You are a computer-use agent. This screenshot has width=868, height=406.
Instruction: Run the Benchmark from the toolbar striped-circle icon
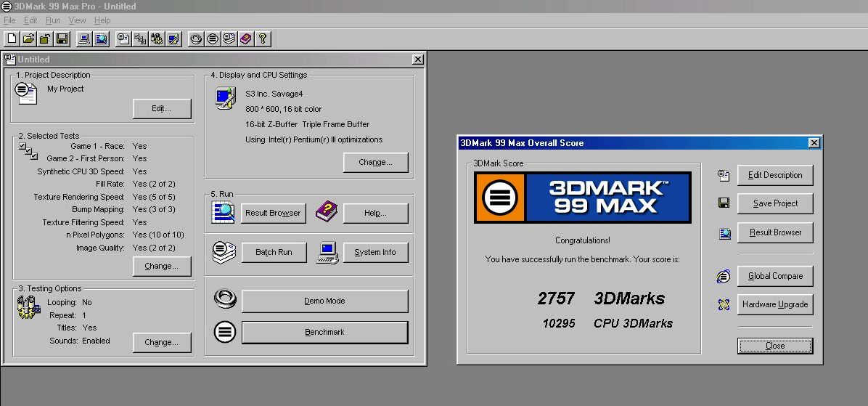[213, 38]
